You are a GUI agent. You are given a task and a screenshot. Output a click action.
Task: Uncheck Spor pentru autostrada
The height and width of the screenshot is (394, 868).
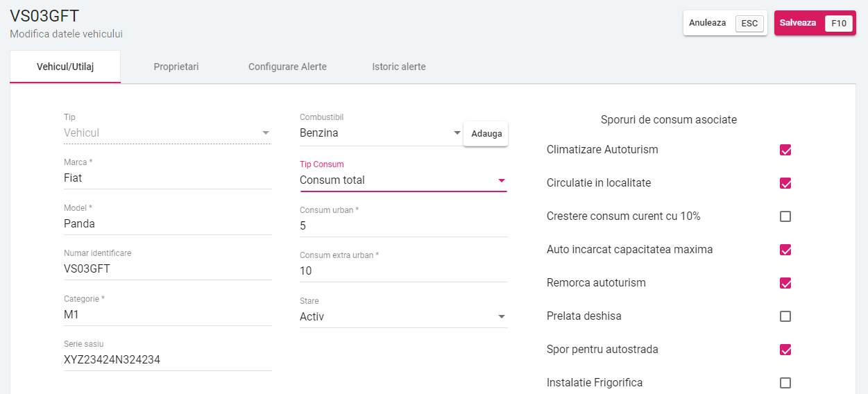785,350
